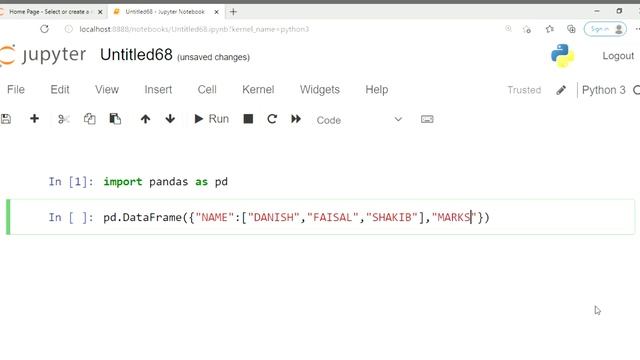Image resolution: width=640 pixels, height=360 pixels.
Task: Open the Kernel menu
Action: (258, 89)
